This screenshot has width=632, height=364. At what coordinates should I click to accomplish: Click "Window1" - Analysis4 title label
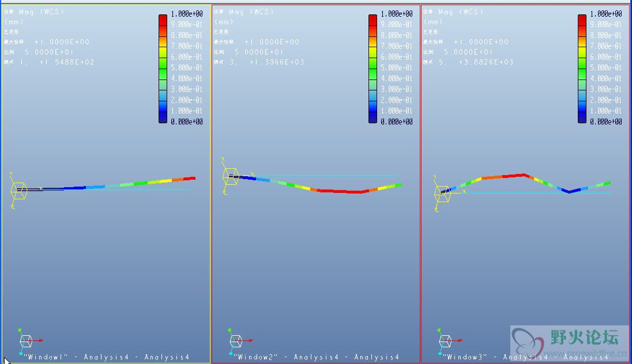(107, 357)
